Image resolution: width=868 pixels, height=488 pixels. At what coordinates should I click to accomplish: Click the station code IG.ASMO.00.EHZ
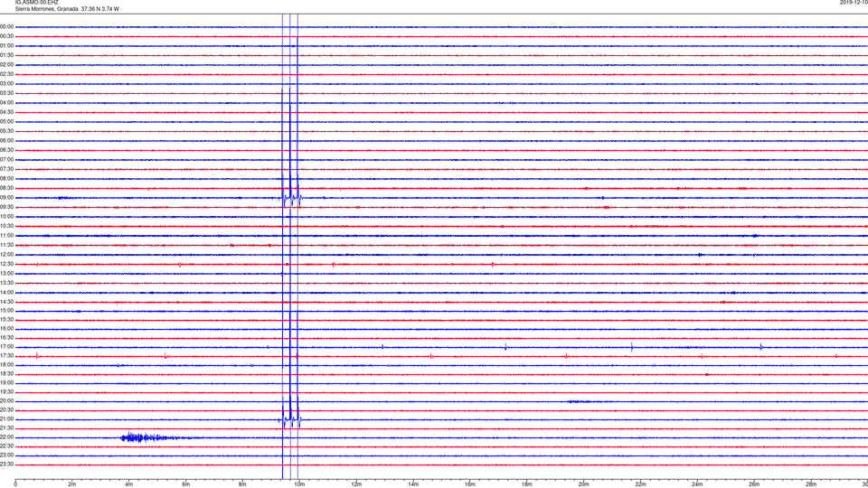[x=36, y=2]
